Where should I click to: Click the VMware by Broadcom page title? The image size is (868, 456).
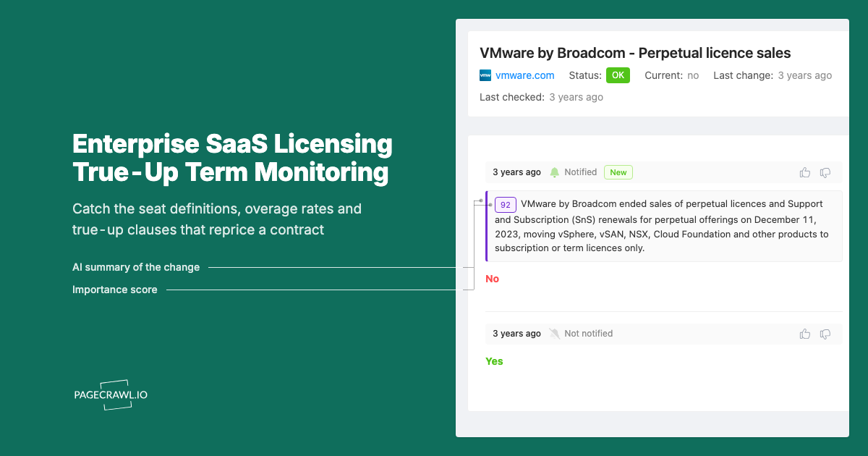[635, 53]
